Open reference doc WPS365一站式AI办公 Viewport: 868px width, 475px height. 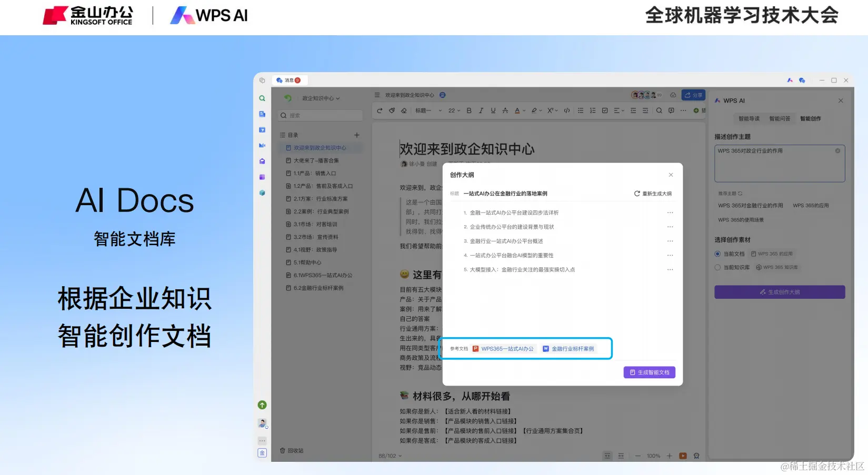(503, 349)
